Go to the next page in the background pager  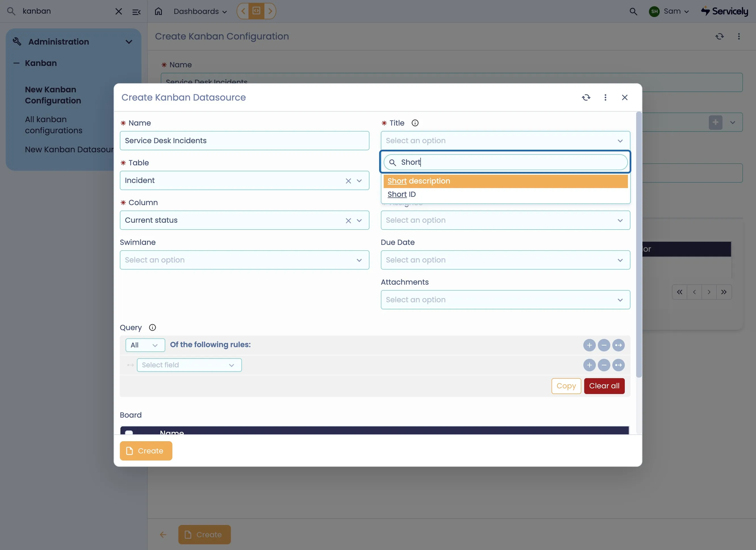click(x=709, y=292)
